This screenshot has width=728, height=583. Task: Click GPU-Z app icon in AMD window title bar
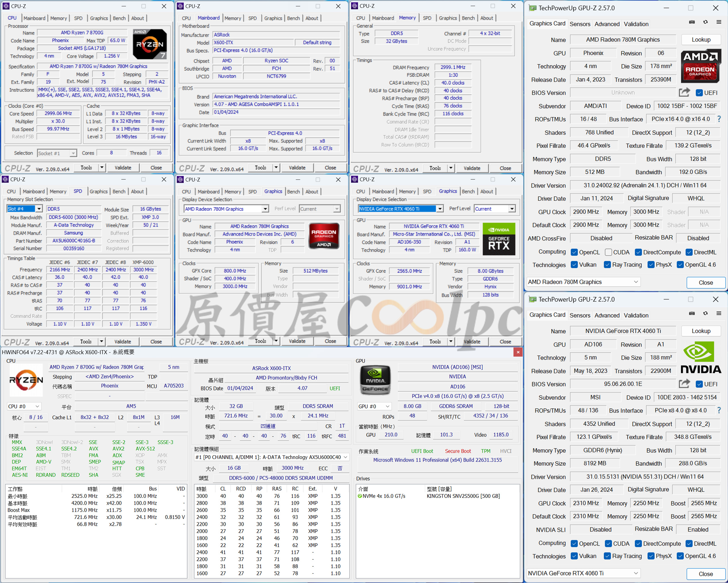(x=532, y=8)
